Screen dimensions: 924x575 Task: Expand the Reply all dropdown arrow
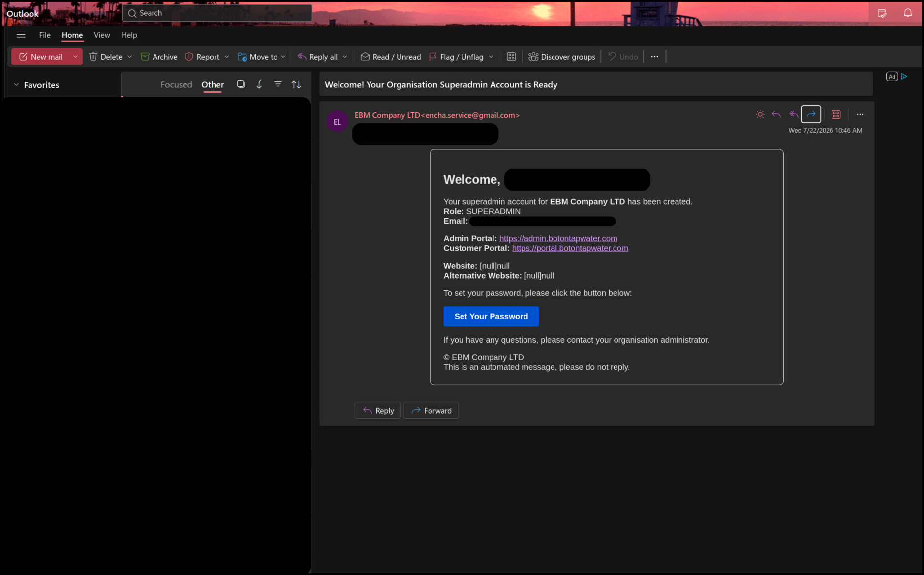pos(345,57)
